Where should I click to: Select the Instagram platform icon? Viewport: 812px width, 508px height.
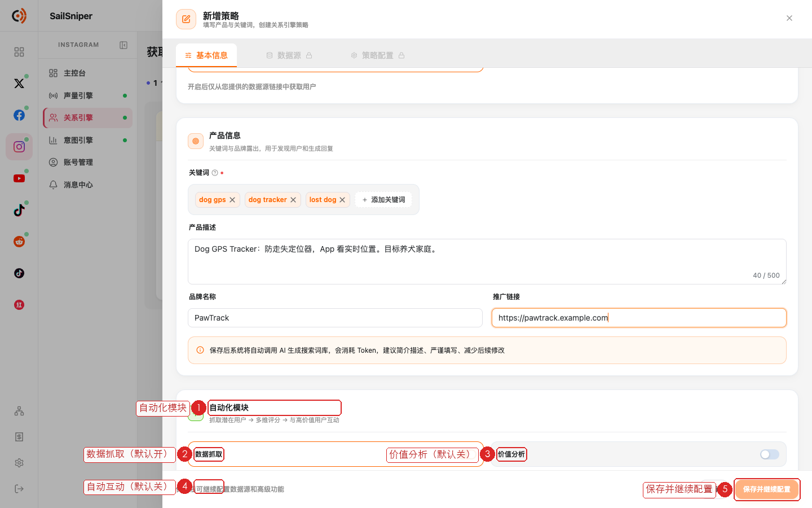coord(19,147)
